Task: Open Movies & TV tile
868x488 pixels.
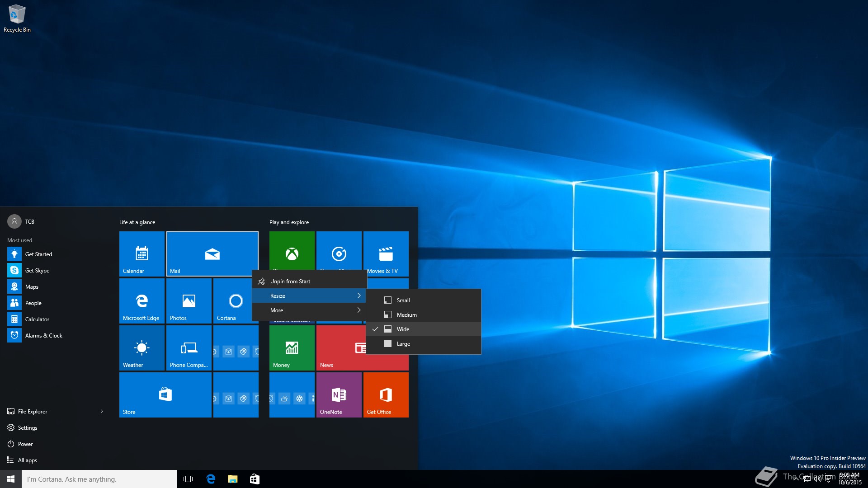Action: coord(386,254)
